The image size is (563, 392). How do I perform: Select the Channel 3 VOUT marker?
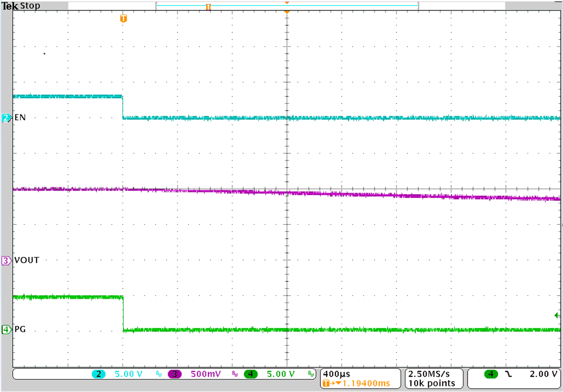(x=6, y=260)
